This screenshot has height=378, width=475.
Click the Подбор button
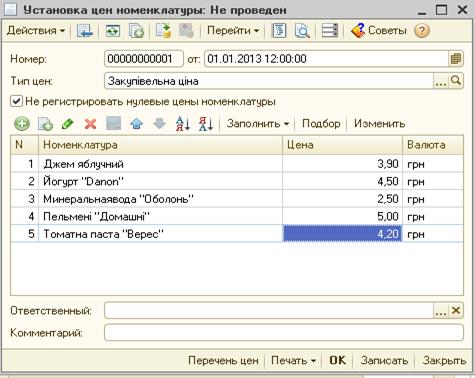tap(321, 124)
